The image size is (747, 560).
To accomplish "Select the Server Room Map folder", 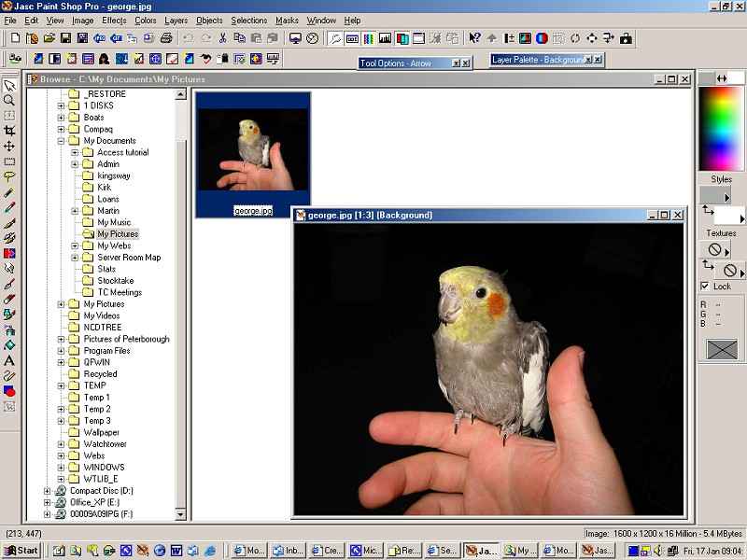I will point(129,258).
